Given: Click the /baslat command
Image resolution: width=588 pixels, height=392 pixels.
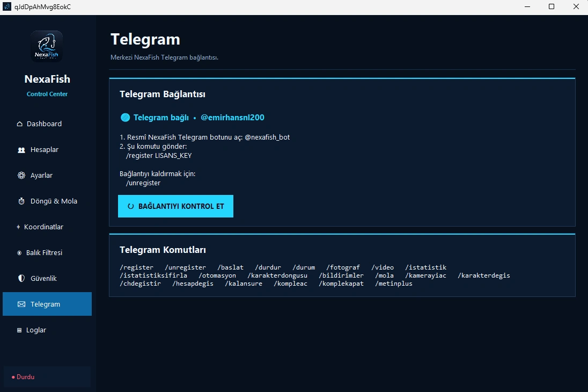Looking at the screenshot, I should point(230,267).
